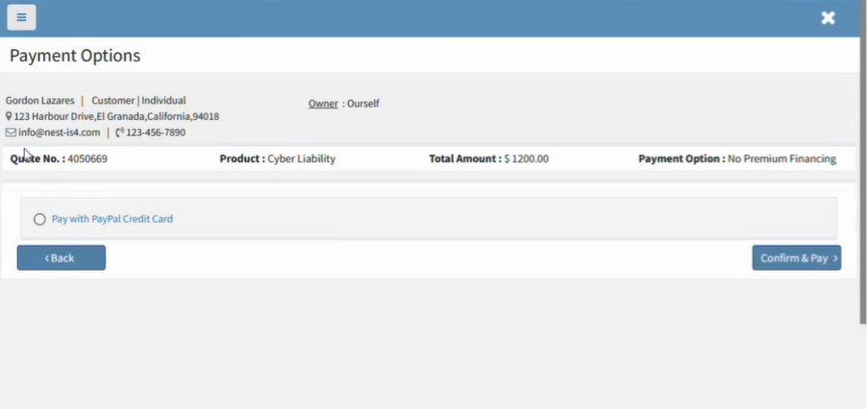Click the underlined Owner label

pos(323,104)
